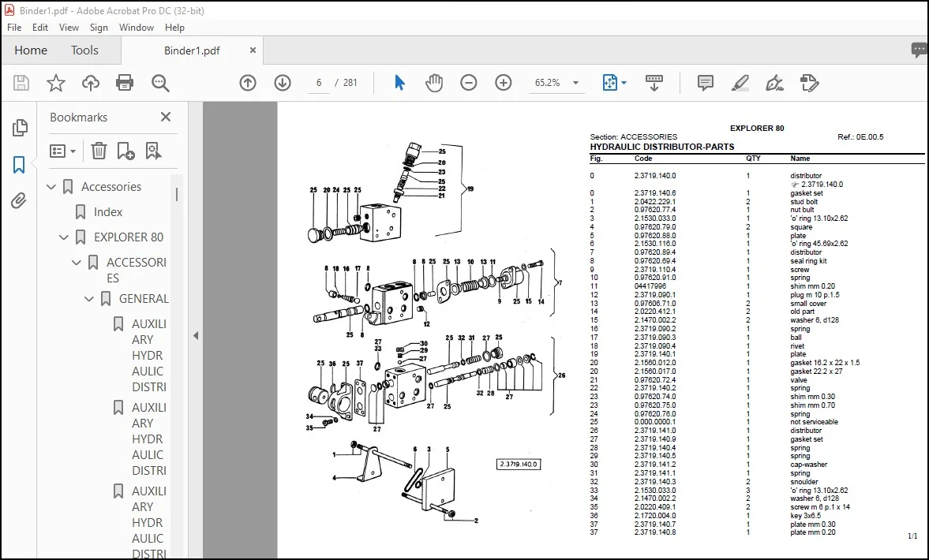Click the stamp tool icon
929x560 pixels.
point(809,83)
